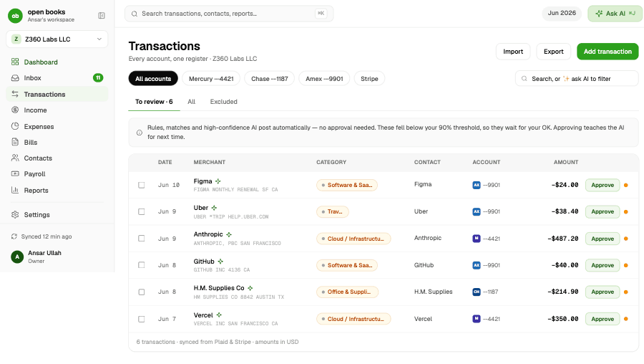Click the AI sparkle icon beside Figma

pos(218,181)
